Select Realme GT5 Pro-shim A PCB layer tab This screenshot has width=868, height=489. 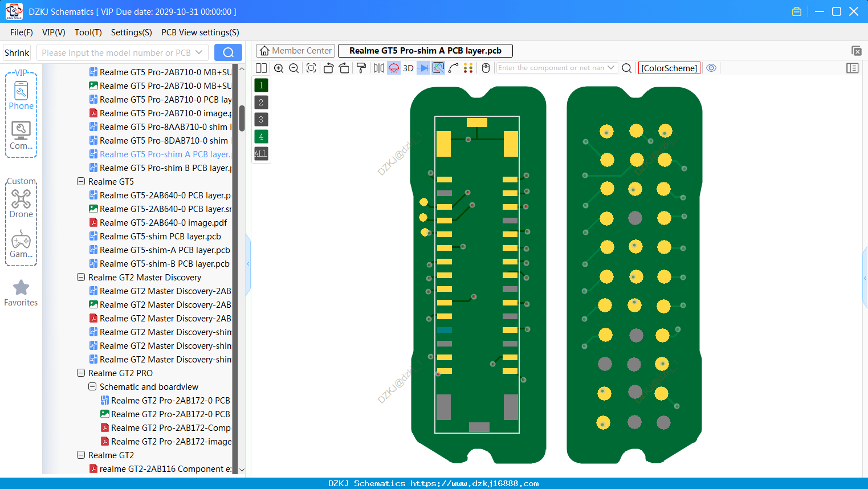pyautogui.click(x=425, y=51)
